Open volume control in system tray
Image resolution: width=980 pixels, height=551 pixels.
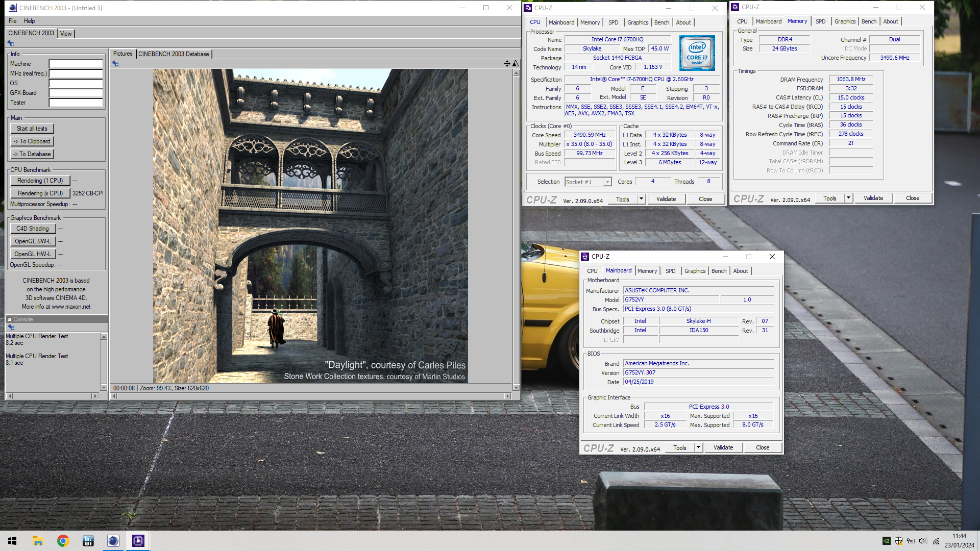pos(923,541)
